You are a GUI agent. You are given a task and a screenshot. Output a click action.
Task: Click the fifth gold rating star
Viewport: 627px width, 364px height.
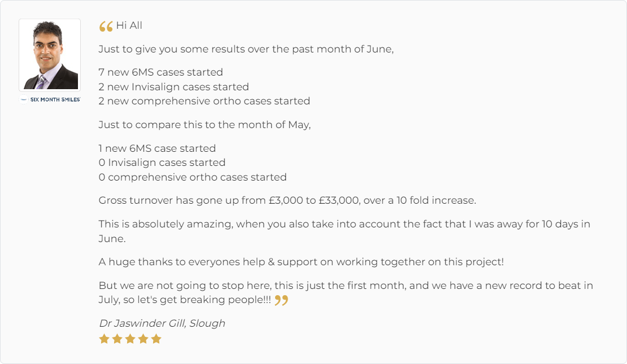point(156,339)
